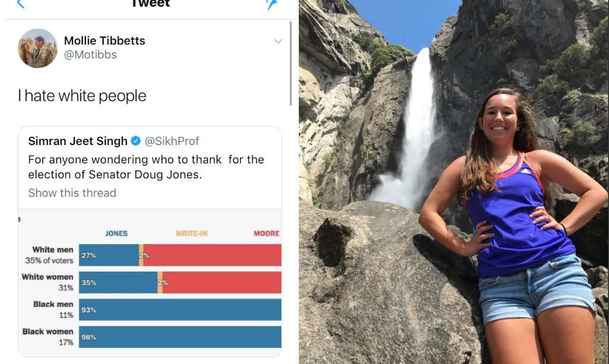This screenshot has width=609, height=364.
Task: Click the verified badge beside Simran Jeet Singh
Action: (x=136, y=141)
